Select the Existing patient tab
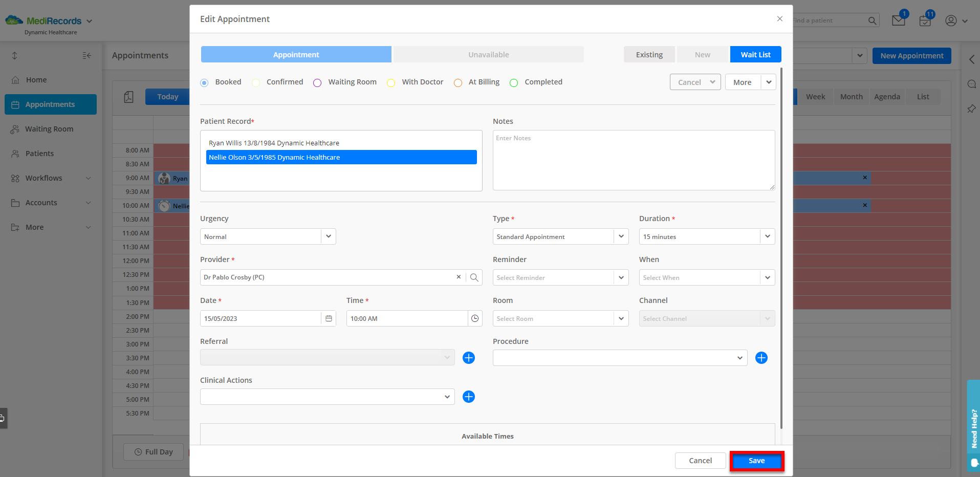 [x=649, y=54]
